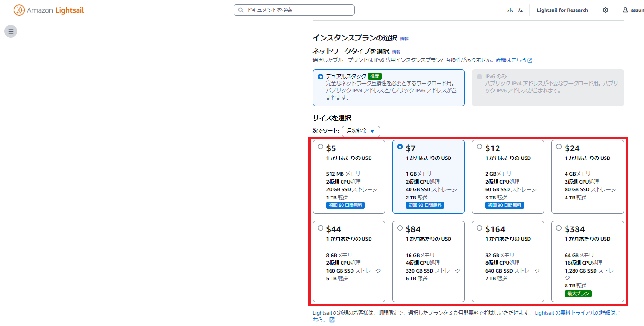Open the hamburger navigation menu
Image resolution: width=644 pixels, height=326 pixels.
click(x=10, y=31)
